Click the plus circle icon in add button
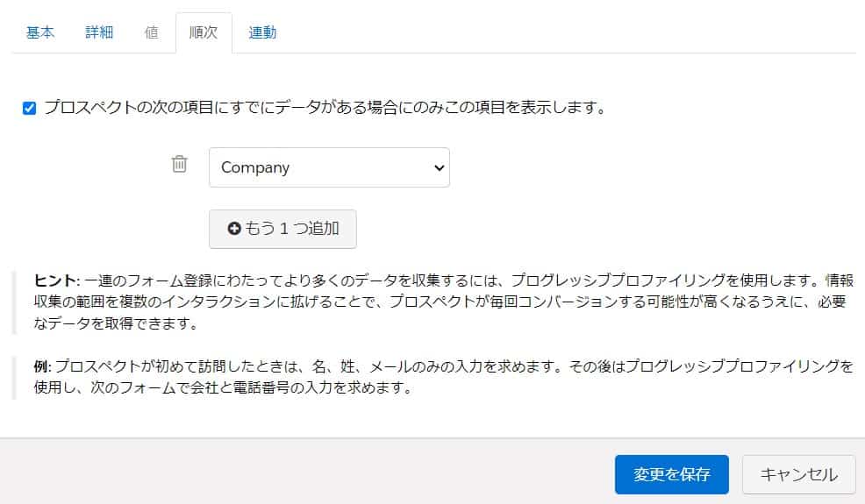Image resolution: width=865 pixels, height=504 pixels. tap(234, 228)
